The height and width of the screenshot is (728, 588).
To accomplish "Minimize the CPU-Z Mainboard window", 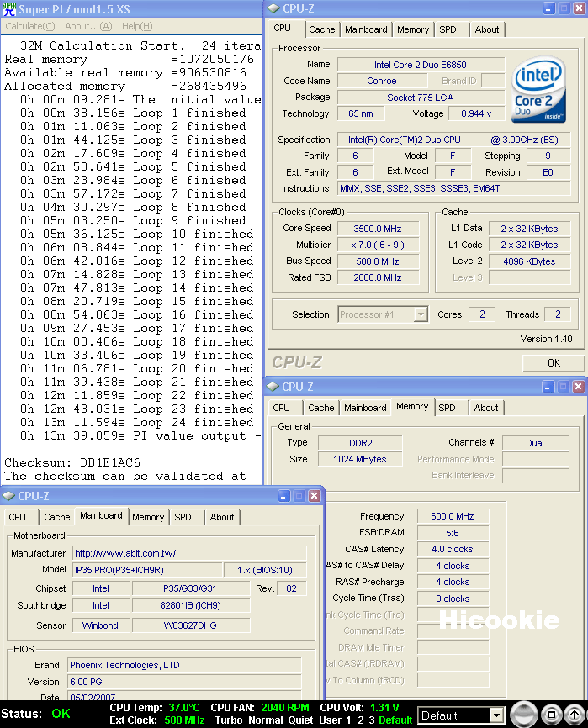I will click(x=284, y=496).
